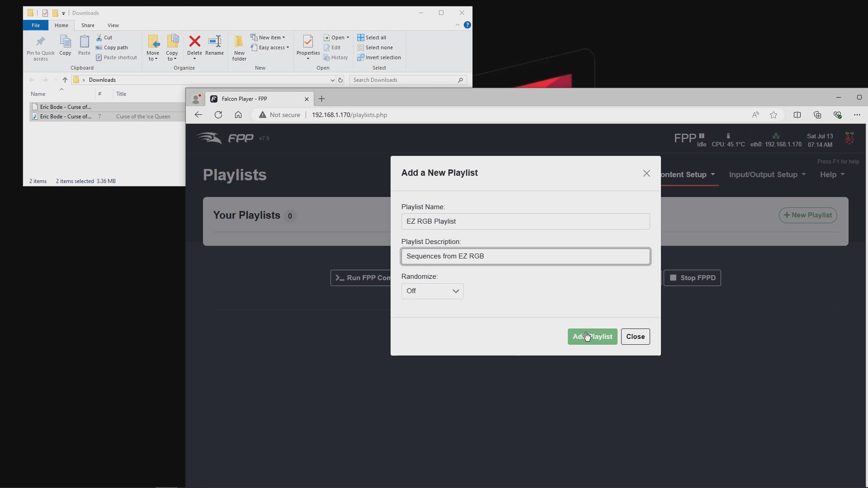868x488 pixels.
Task: Click Pin to Quick access in File Explorer
Action: point(40,47)
